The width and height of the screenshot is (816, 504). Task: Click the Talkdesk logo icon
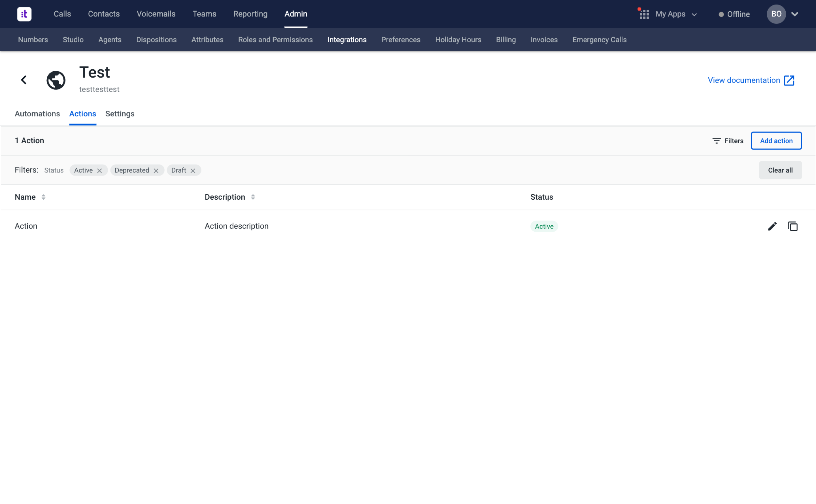pos(24,14)
